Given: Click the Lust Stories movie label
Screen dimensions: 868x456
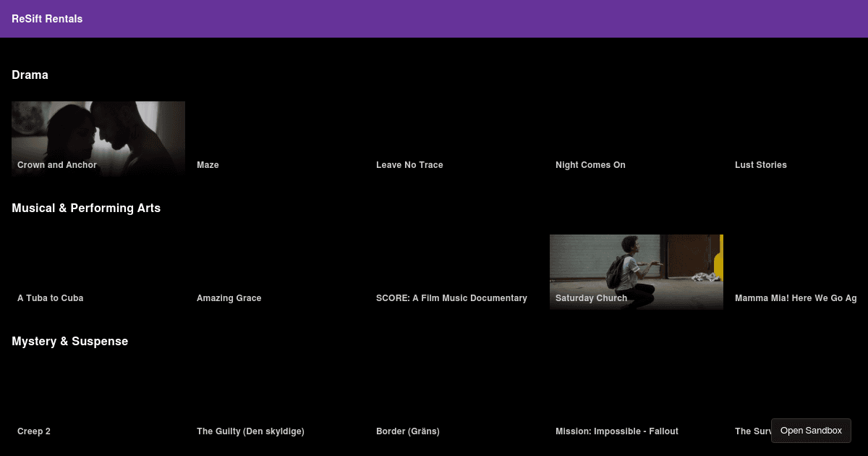Looking at the screenshot, I should [x=760, y=164].
